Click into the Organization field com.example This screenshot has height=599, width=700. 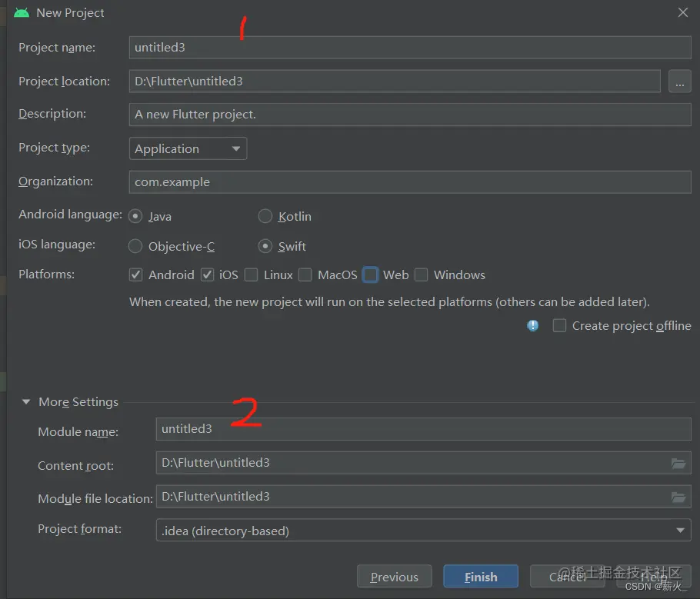(410, 182)
